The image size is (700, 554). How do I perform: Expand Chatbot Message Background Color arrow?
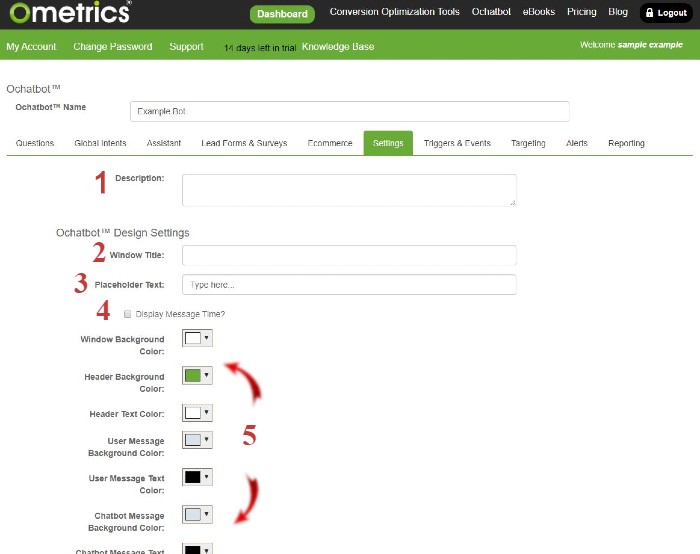206,514
